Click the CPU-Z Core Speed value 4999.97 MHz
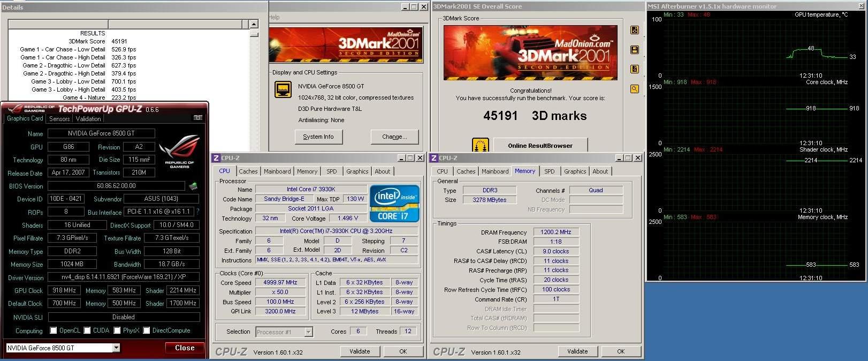 [x=280, y=282]
